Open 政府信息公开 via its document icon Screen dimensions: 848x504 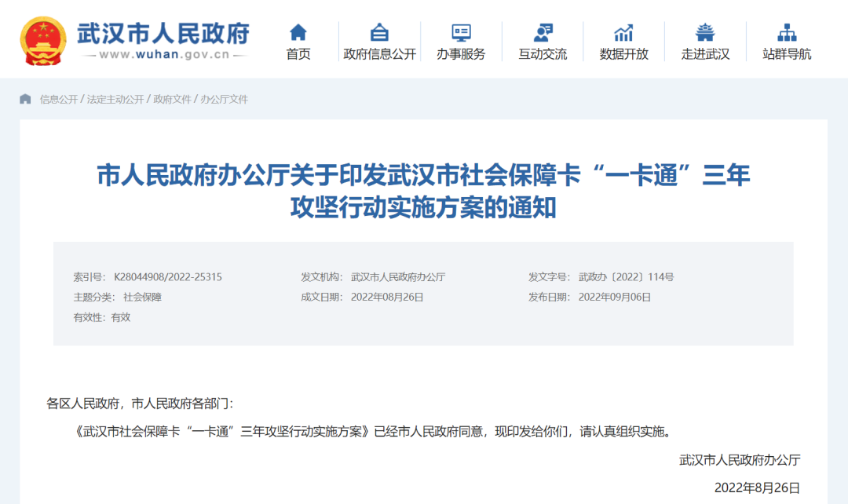click(x=379, y=33)
